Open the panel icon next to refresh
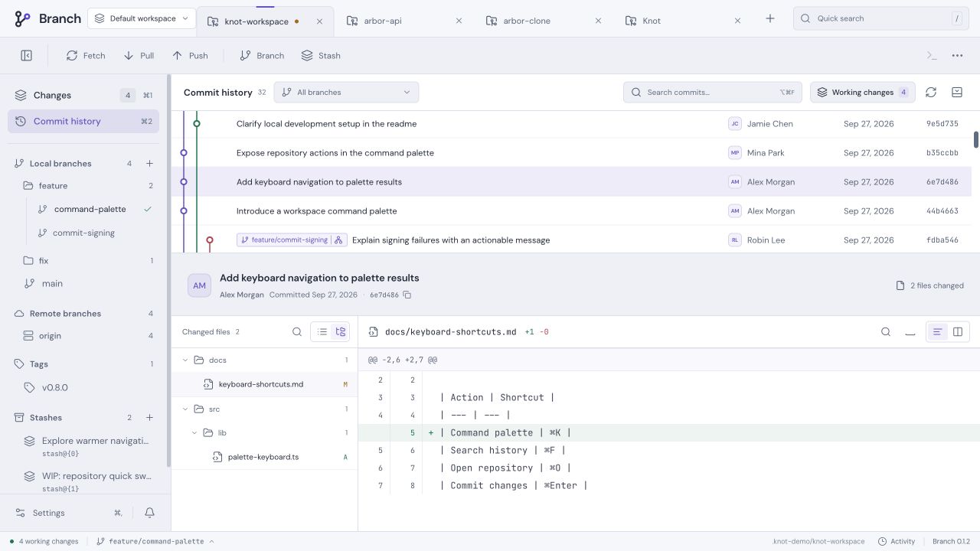Image resolution: width=980 pixels, height=551 pixels. click(x=957, y=93)
